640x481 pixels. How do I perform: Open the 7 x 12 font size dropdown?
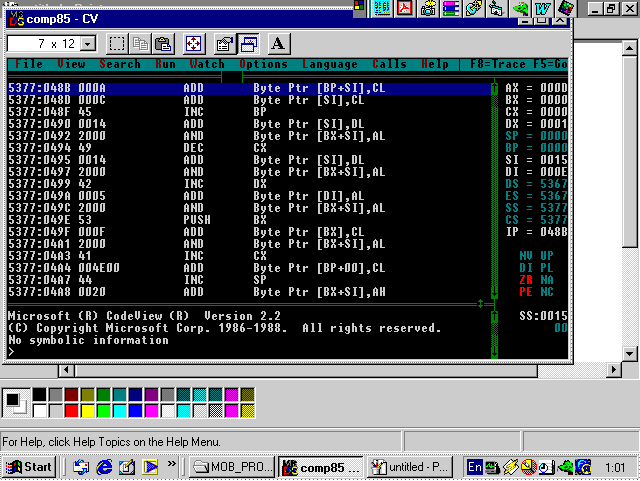click(88, 43)
